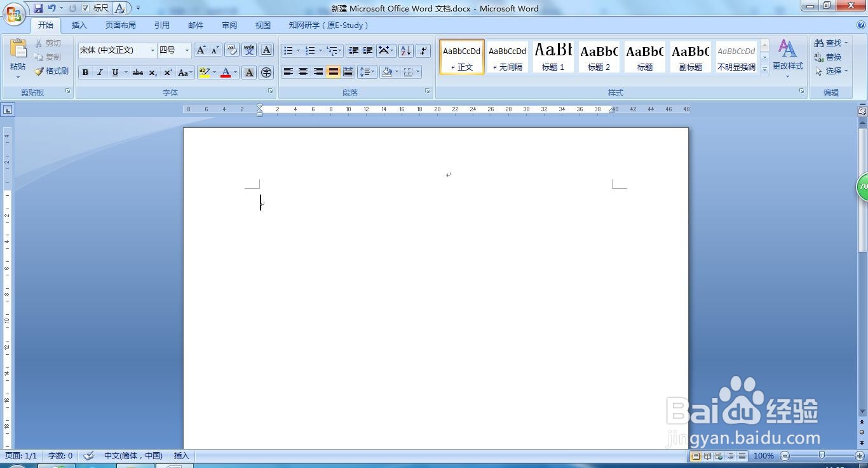Open the phonetic guide (wén) tool
This screenshot has width=868, height=468.
(249, 50)
